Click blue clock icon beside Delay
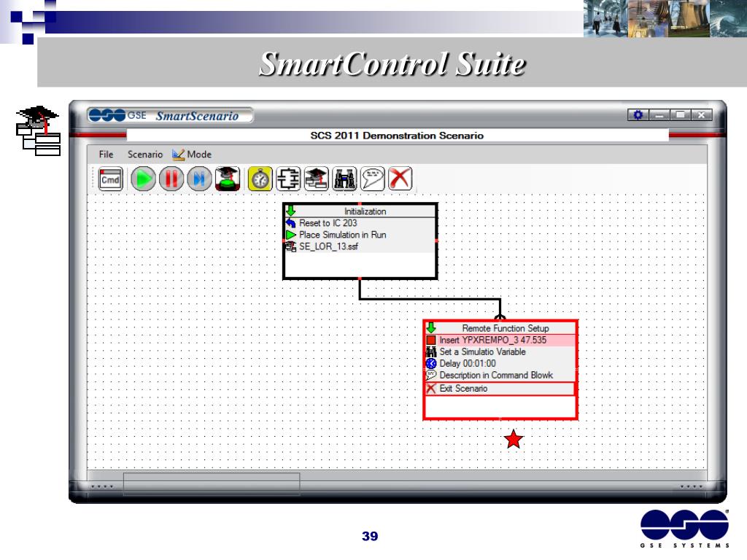Image resolution: width=747 pixels, height=560 pixels. [431, 363]
